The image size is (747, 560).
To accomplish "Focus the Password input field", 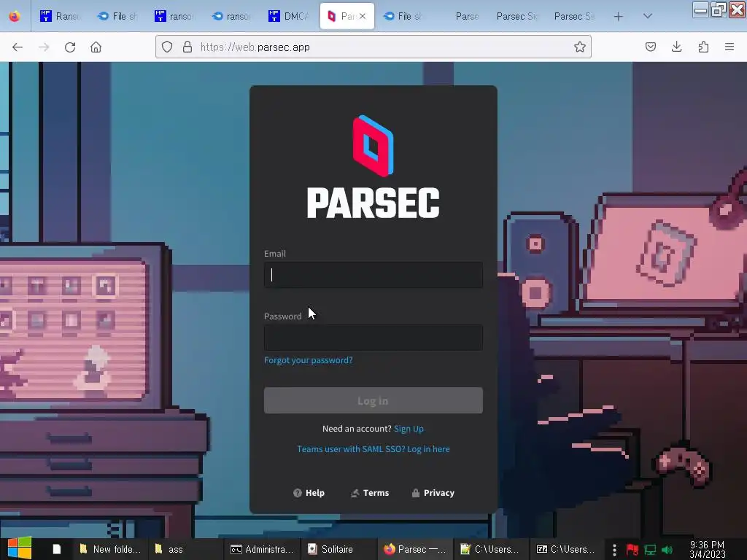I will click(373, 338).
